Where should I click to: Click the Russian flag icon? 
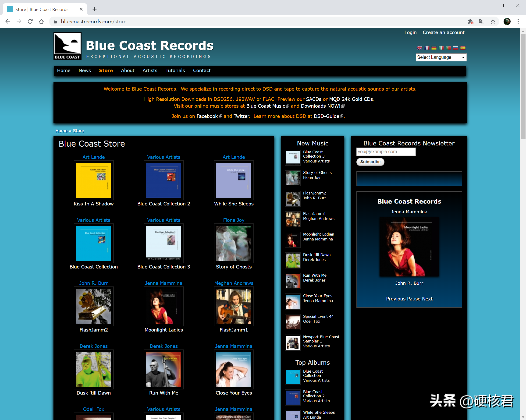pos(455,48)
